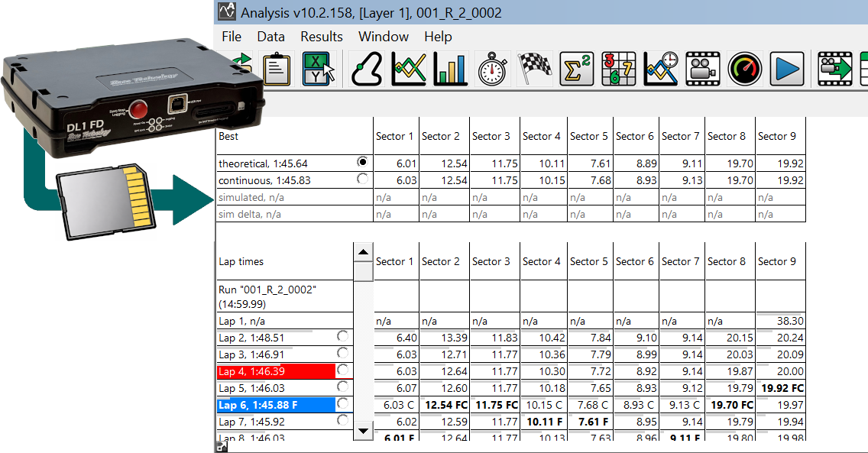Image resolution: width=868 pixels, height=453 pixels.
Task: Click the clipboard notes icon
Action: pos(277,70)
